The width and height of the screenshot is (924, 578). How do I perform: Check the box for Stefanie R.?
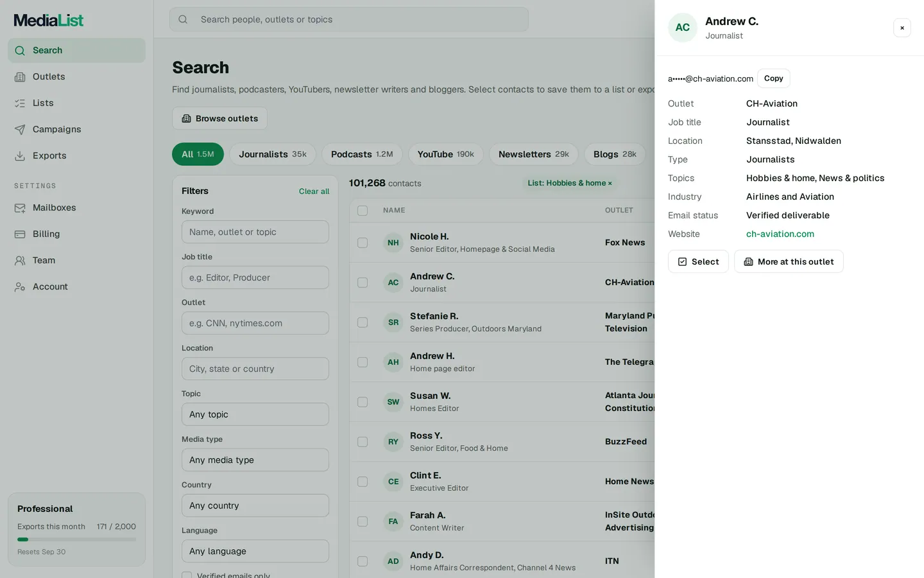tap(363, 322)
